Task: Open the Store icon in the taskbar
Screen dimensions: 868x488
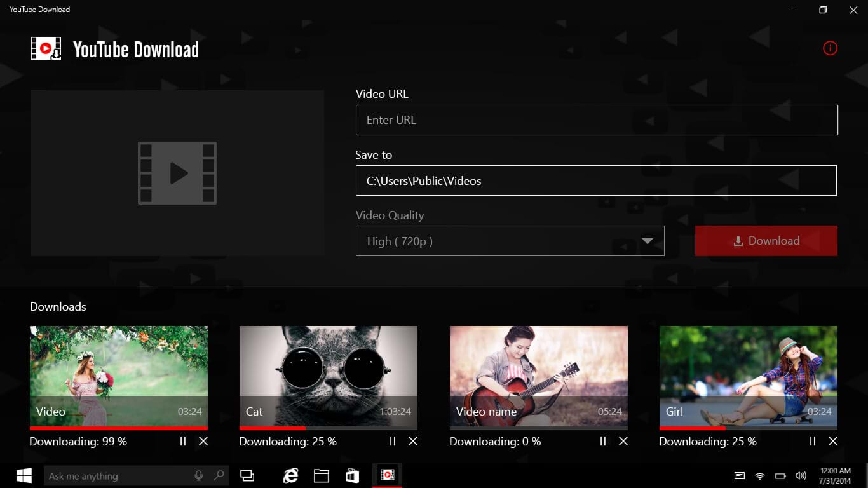Action: coord(352,475)
